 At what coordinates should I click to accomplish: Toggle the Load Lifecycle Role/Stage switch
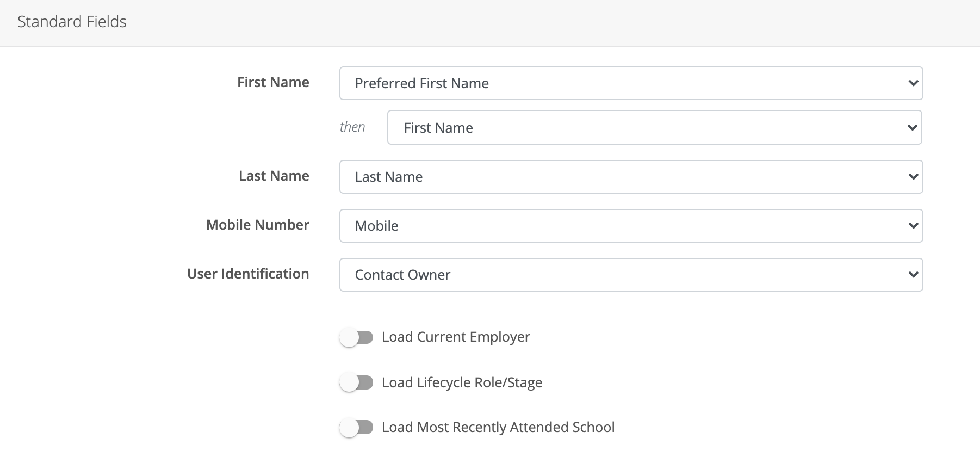(x=356, y=383)
